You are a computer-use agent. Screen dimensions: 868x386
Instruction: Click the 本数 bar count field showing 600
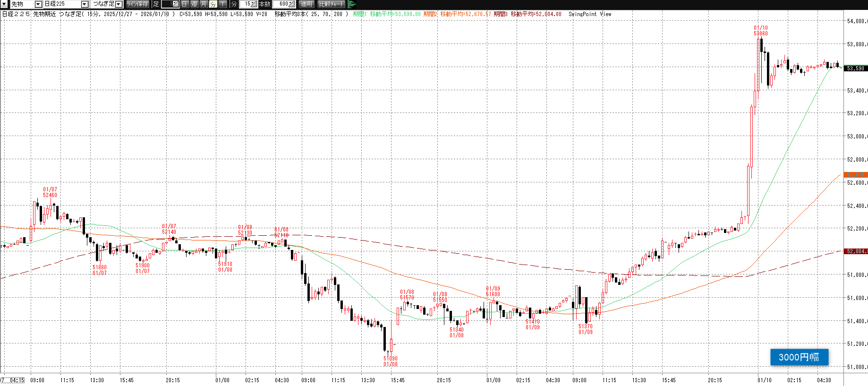tap(282, 4)
